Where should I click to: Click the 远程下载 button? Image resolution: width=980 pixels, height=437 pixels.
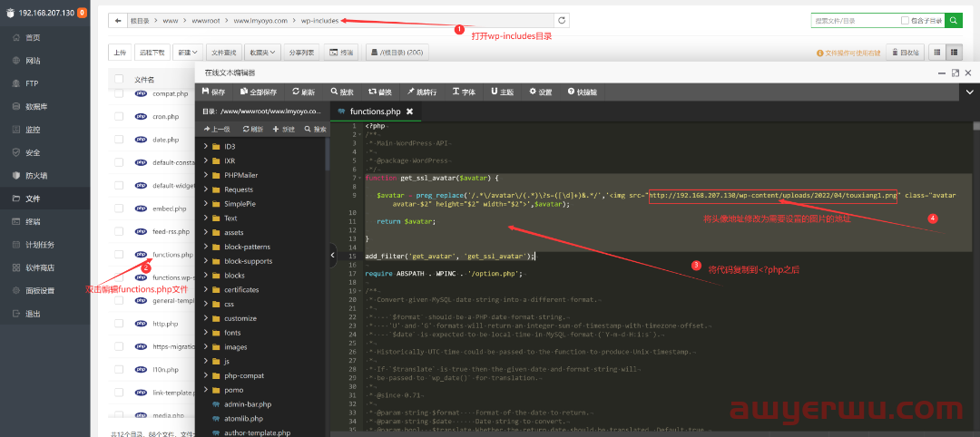pyautogui.click(x=152, y=53)
